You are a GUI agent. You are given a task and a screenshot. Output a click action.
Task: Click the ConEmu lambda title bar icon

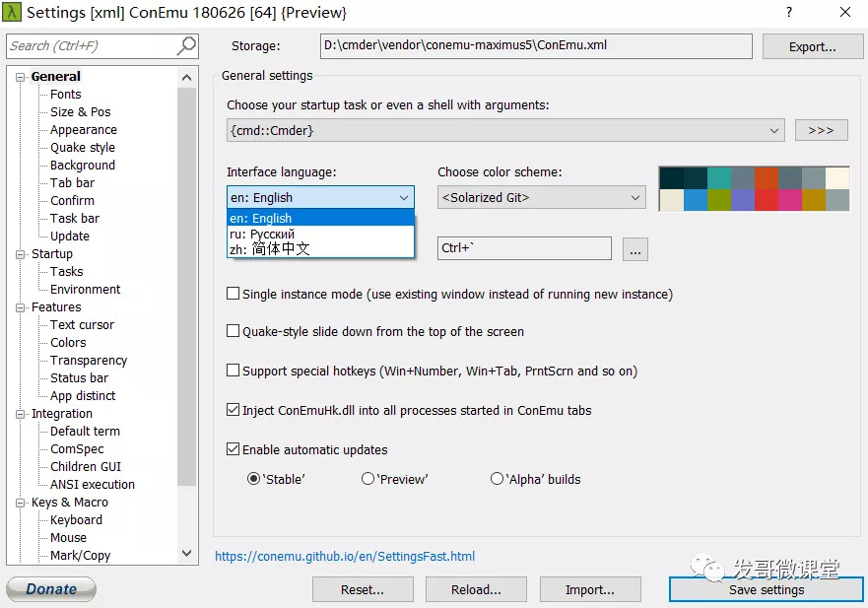pyautogui.click(x=12, y=13)
